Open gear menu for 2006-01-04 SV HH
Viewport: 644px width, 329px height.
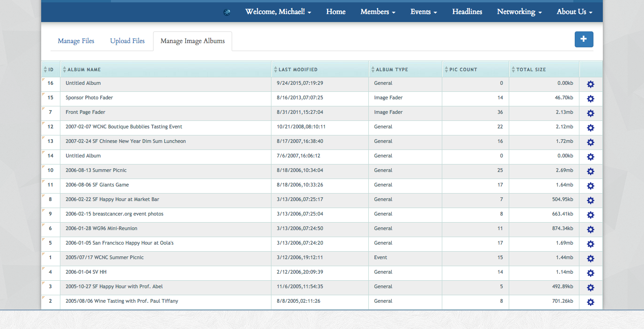coord(591,273)
